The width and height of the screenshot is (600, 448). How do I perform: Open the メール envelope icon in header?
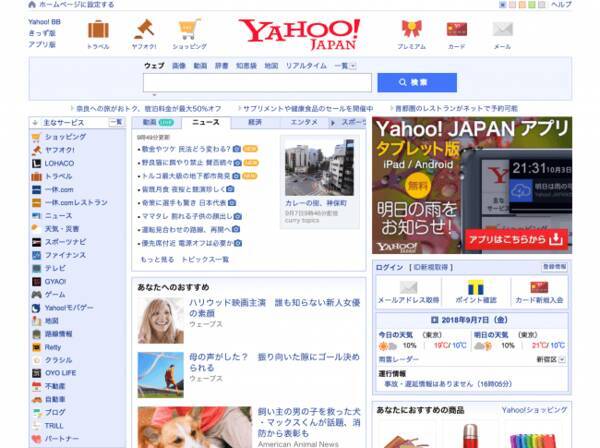pos(502,29)
